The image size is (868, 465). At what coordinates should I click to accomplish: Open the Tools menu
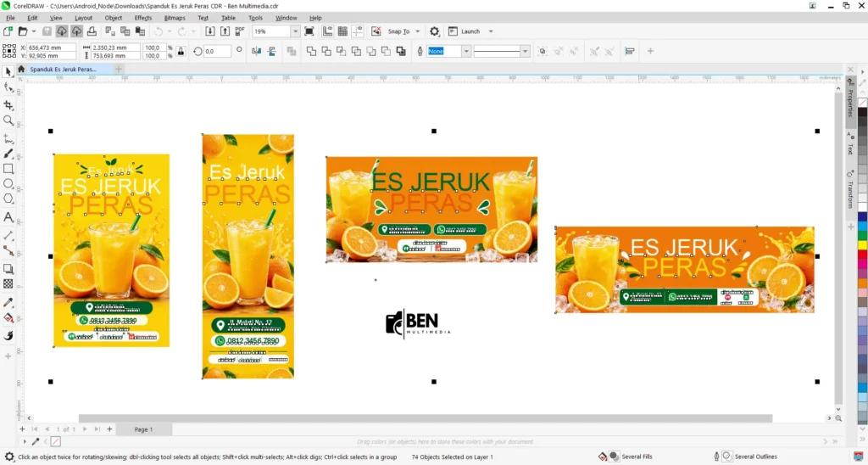pos(255,18)
